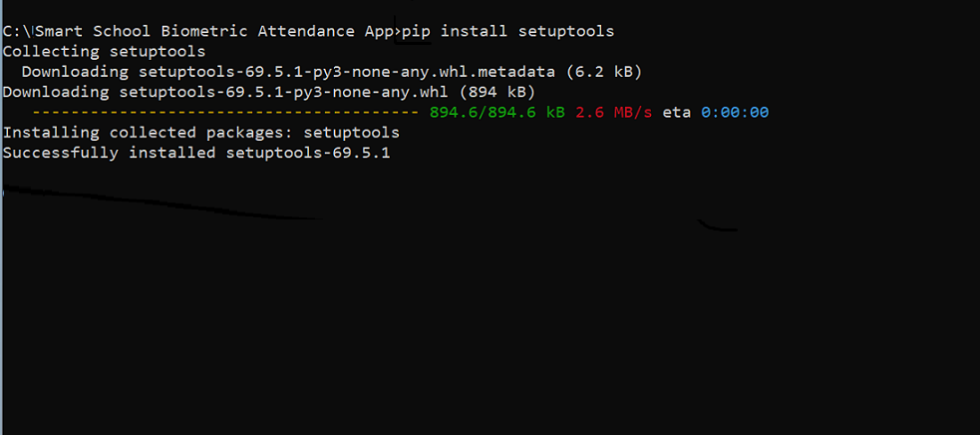The height and width of the screenshot is (435, 980).
Task: Select the Collecting setuptools output line
Action: (x=104, y=51)
